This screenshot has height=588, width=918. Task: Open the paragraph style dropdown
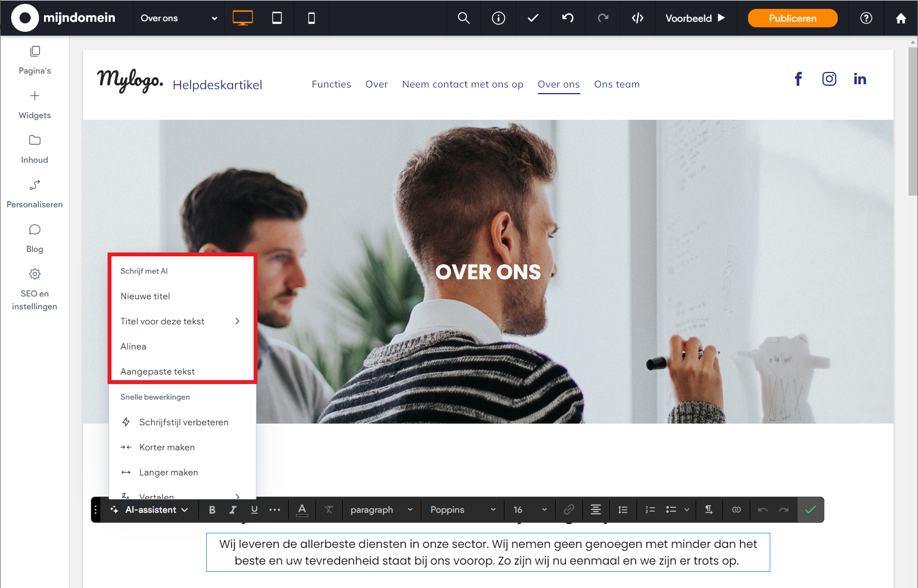click(x=381, y=509)
